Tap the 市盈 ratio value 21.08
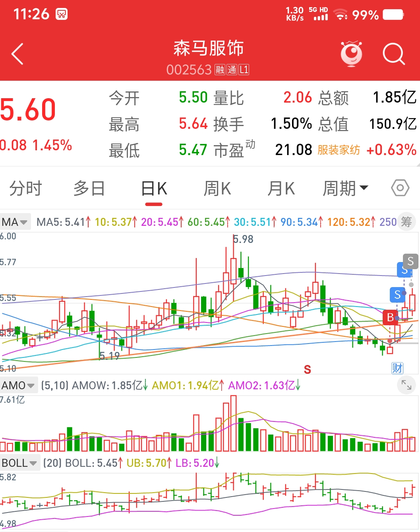 coord(294,150)
